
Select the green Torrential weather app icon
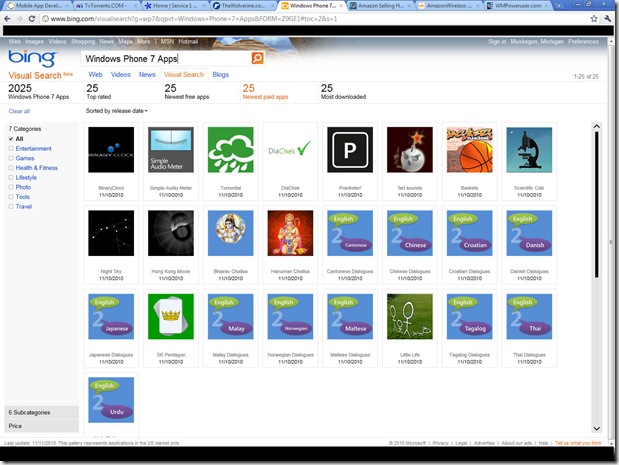[x=231, y=150]
